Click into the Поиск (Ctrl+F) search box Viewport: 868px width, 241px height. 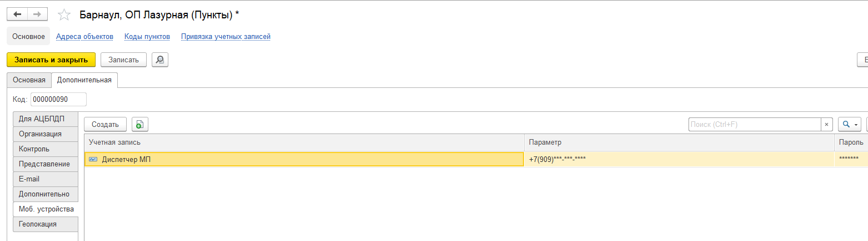click(x=754, y=125)
